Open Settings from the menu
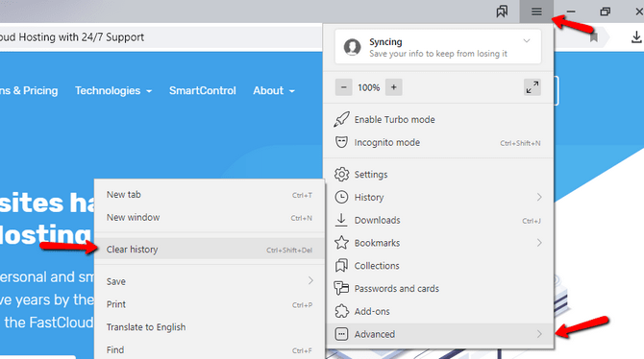Image resolution: width=644 pixels, height=359 pixels. tap(438, 175)
